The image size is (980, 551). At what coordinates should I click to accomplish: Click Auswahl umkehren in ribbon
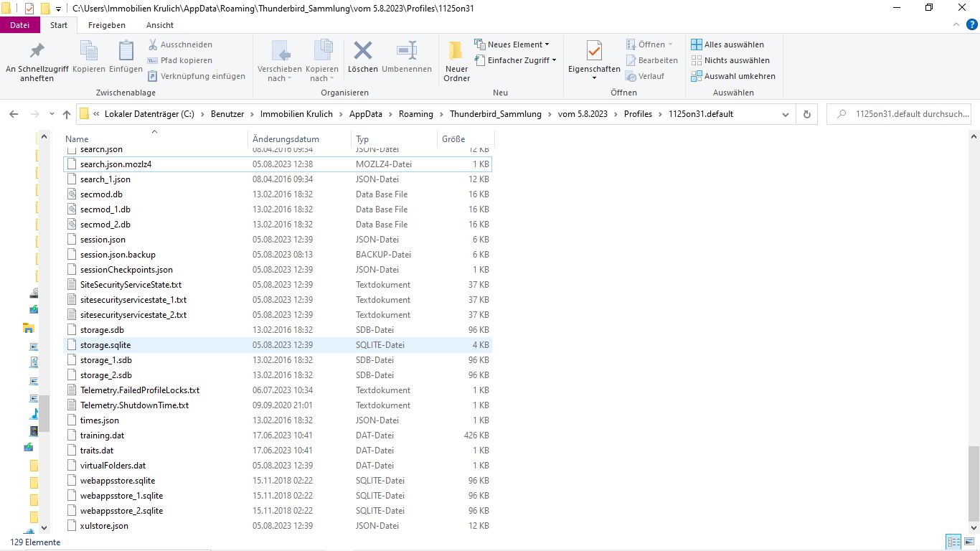click(x=732, y=76)
